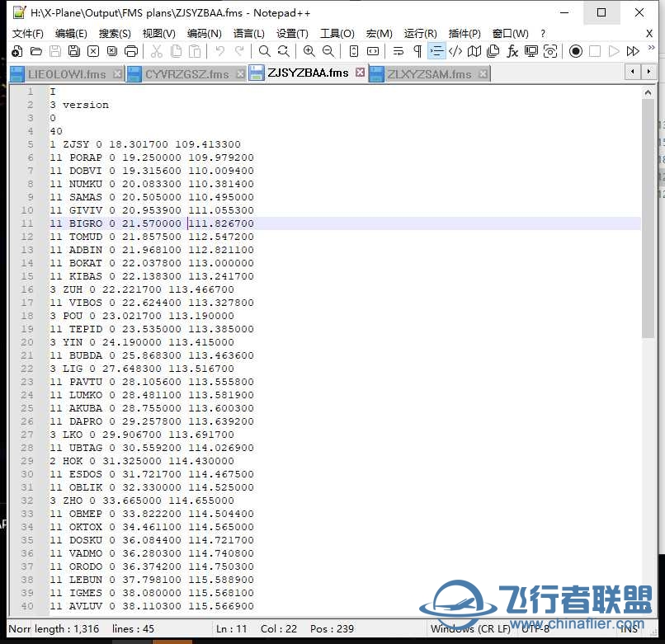Click the Cut scissors icon
Image resolution: width=665 pixels, height=644 pixels.
157,51
